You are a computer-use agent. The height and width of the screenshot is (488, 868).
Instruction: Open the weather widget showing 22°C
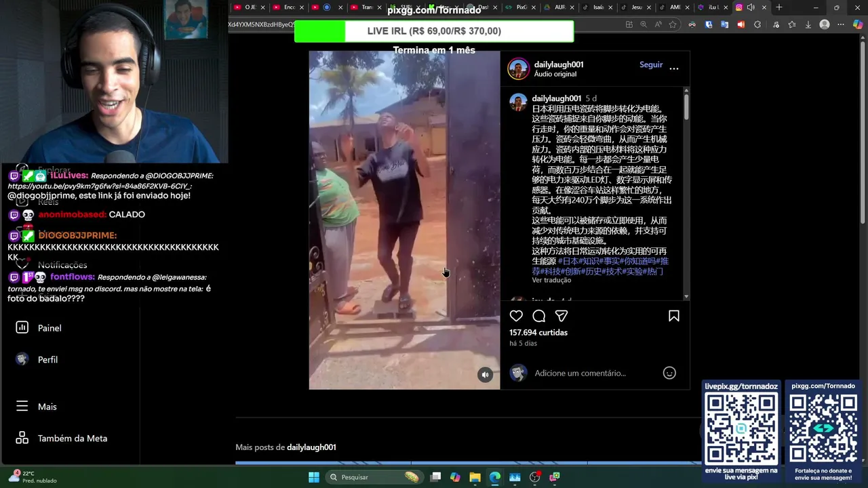click(x=33, y=476)
